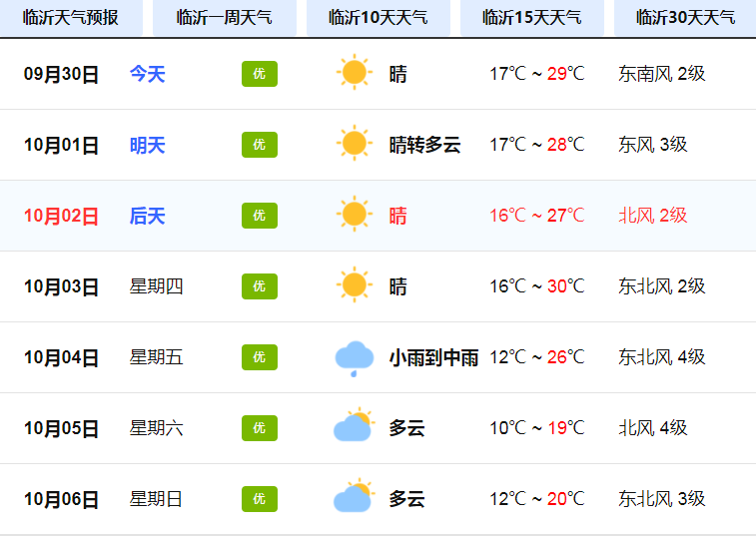Click the 优 air quality badge for 09月30日
The image size is (756, 536).
(x=260, y=74)
